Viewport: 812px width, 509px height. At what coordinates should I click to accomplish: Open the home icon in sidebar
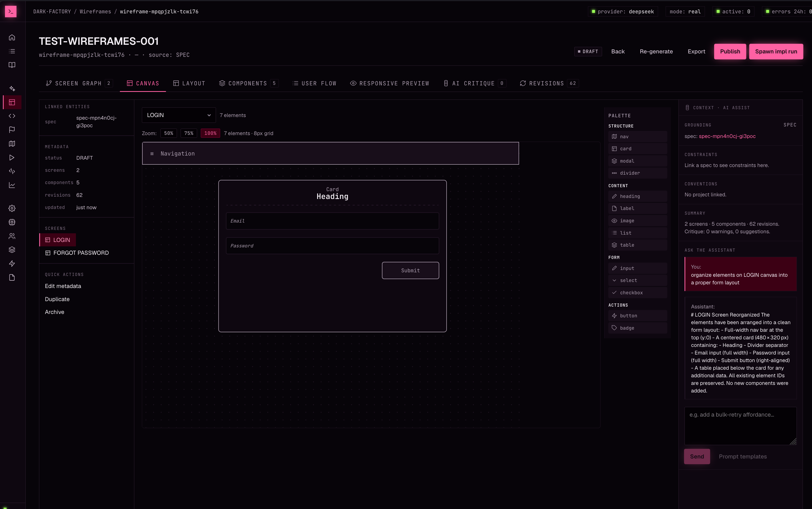12,37
